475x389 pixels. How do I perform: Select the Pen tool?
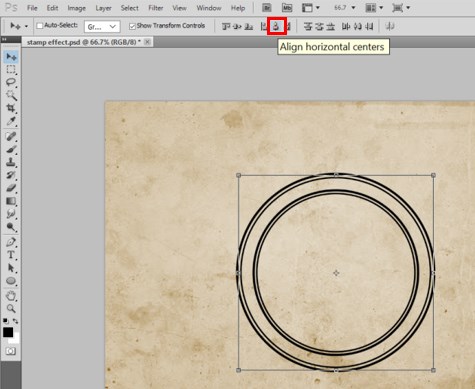(x=11, y=242)
